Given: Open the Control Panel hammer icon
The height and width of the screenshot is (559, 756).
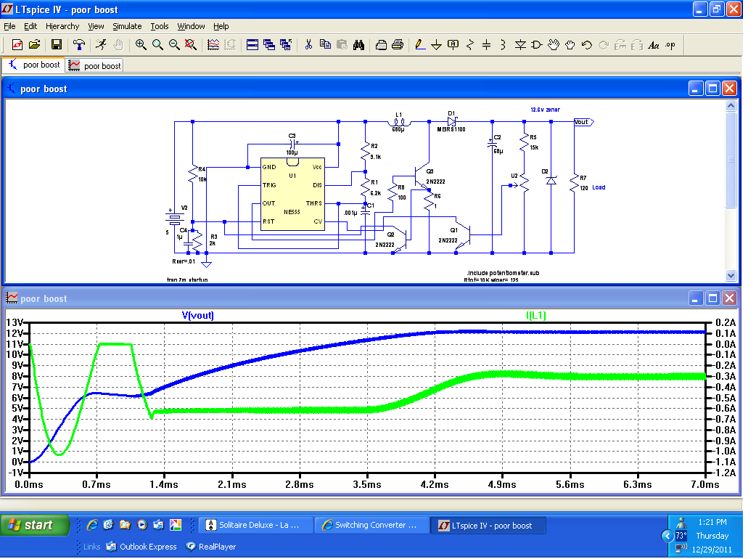Looking at the screenshot, I should point(79,45).
